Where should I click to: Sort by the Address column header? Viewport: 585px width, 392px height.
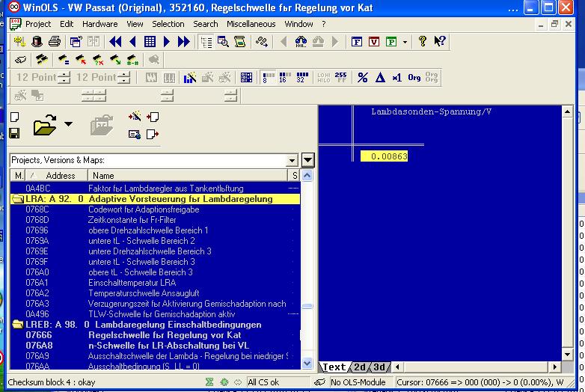(57, 175)
